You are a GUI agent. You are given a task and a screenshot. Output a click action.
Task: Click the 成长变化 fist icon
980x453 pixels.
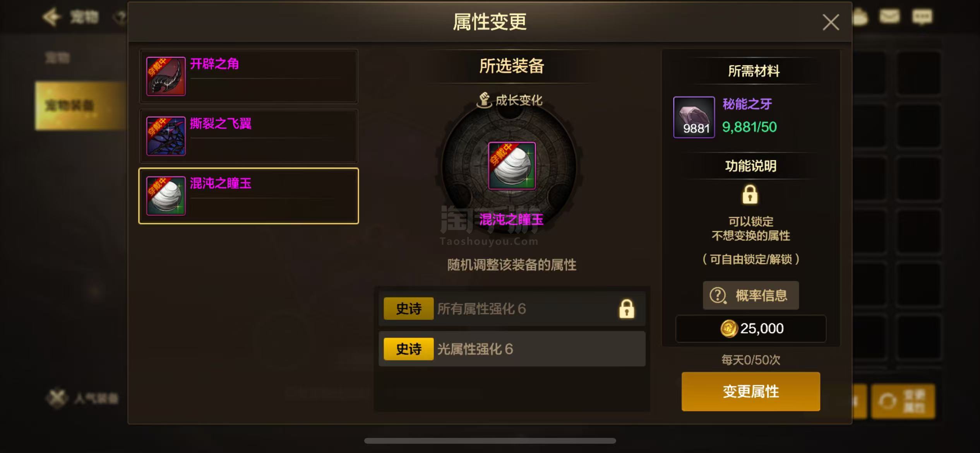coord(484,100)
